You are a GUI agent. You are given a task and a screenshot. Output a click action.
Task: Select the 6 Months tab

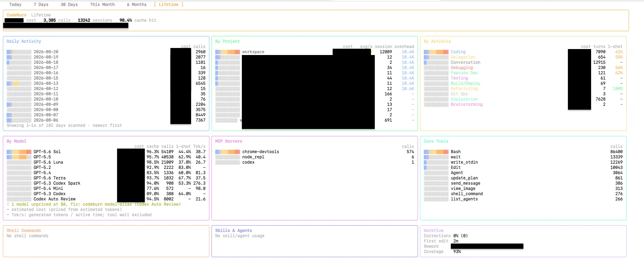[137, 5]
